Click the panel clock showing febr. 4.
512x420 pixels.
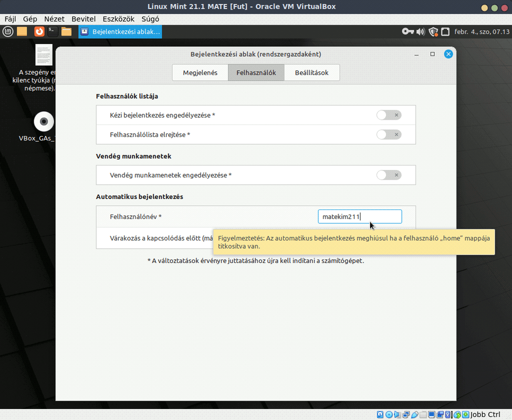click(x=482, y=31)
